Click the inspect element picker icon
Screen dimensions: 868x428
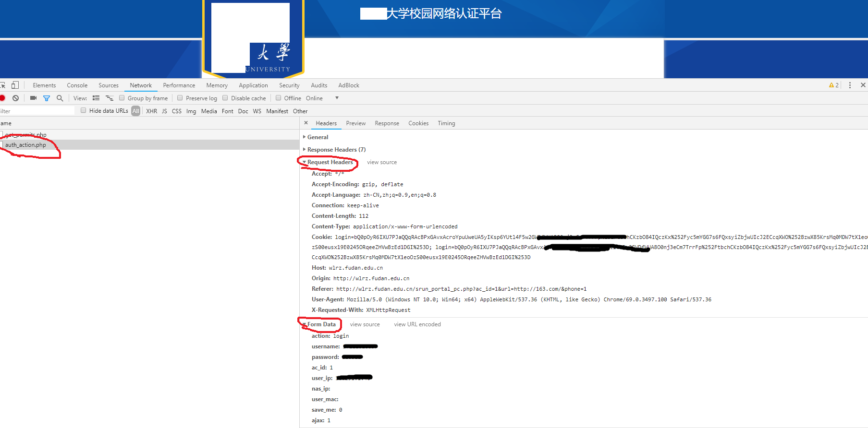(x=2, y=85)
